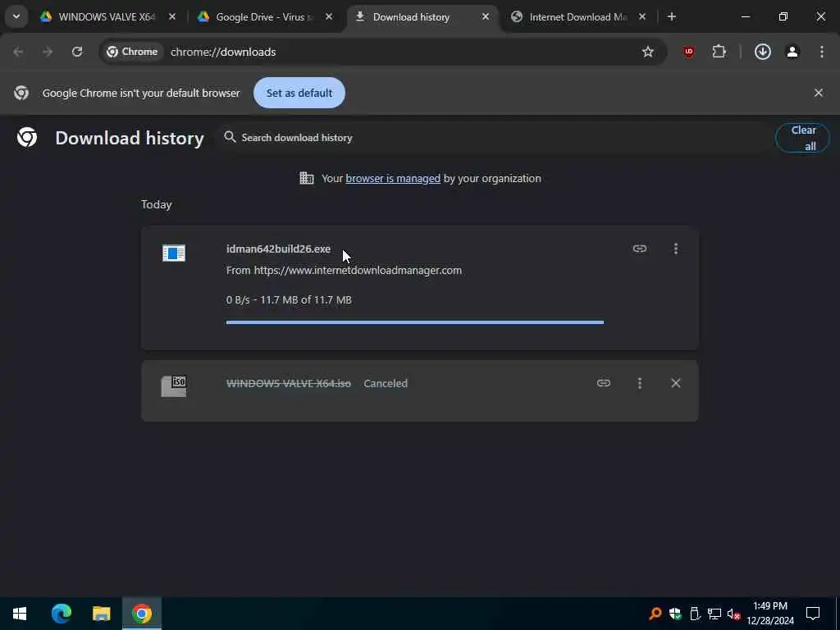Image resolution: width=840 pixels, height=630 pixels.
Task: Click the search magnifier icon
Action: [230, 138]
